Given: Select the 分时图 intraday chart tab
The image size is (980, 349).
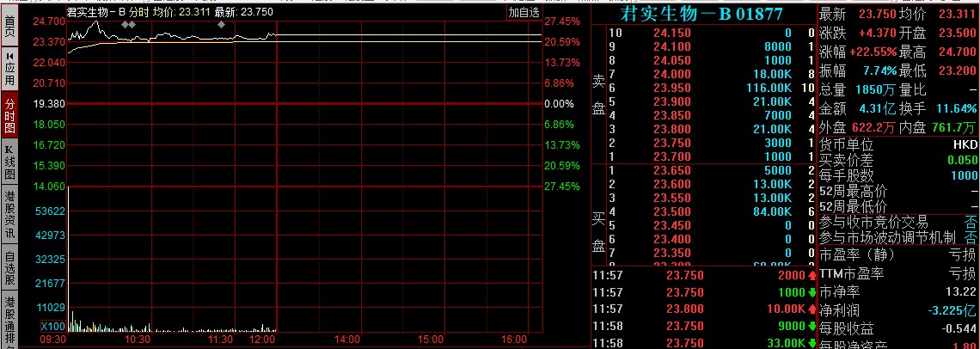Looking at the screenshot, I should coord(9,115).
